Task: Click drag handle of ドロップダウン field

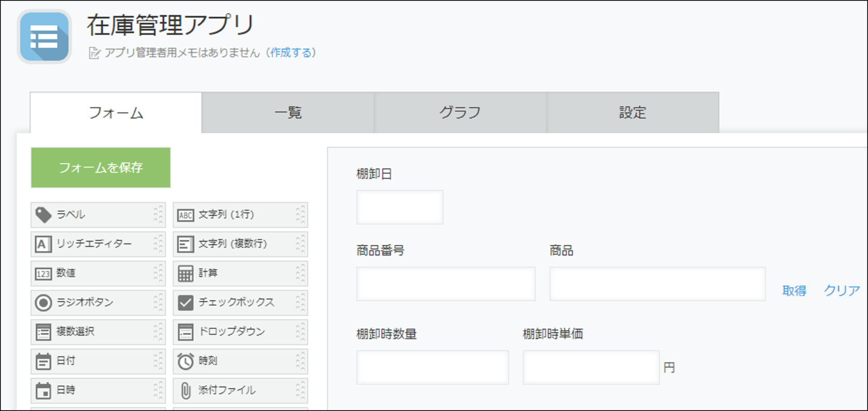Action: click(x=300, y=332)
